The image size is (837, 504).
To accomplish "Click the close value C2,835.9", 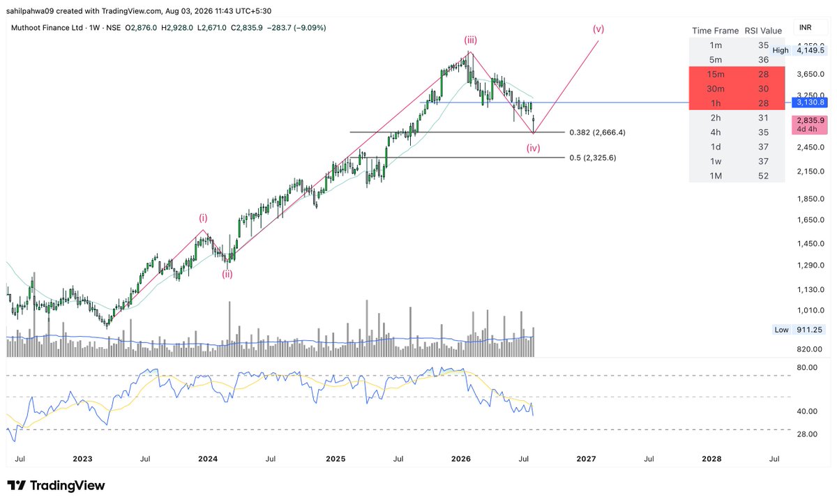I will (248, 28).
